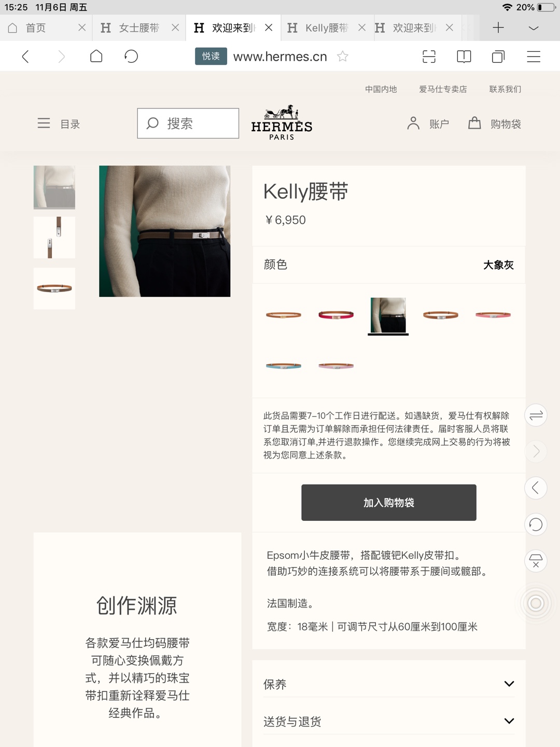The image size is (560, 747).
Task: Open the 购物袋 shopping bag
Action: (495, 123)
